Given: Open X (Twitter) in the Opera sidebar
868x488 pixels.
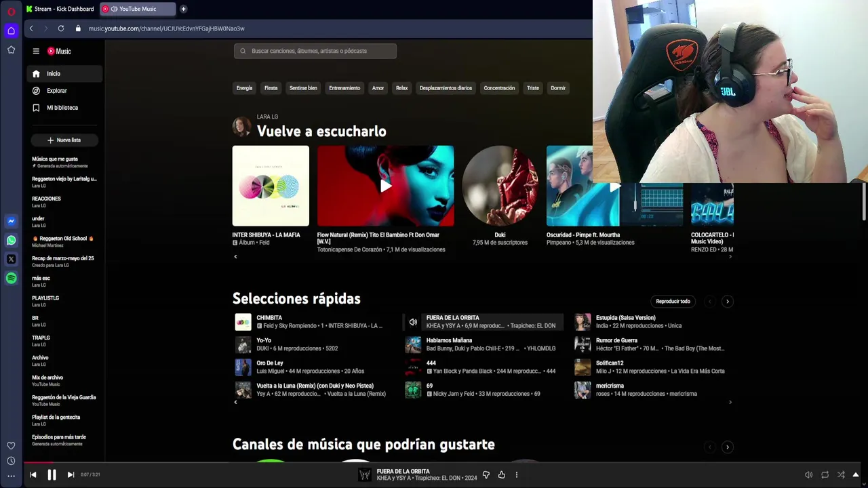Looking at the screenshot, I should [11, 259].
